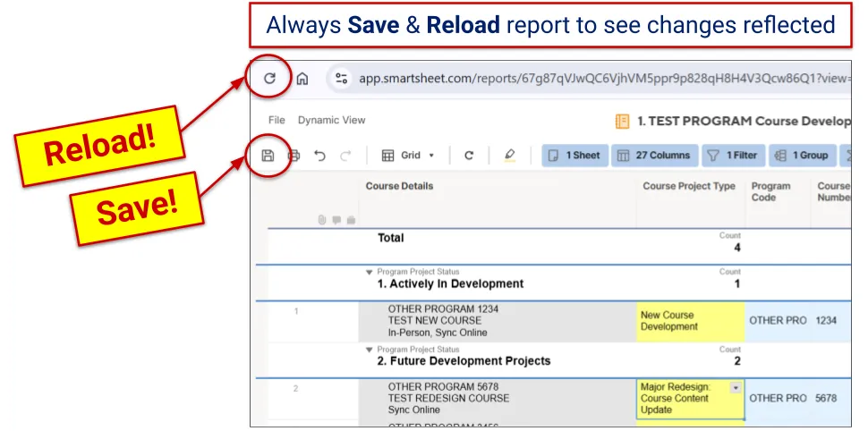Click the 1 Filter button

[x=734, y=156]
